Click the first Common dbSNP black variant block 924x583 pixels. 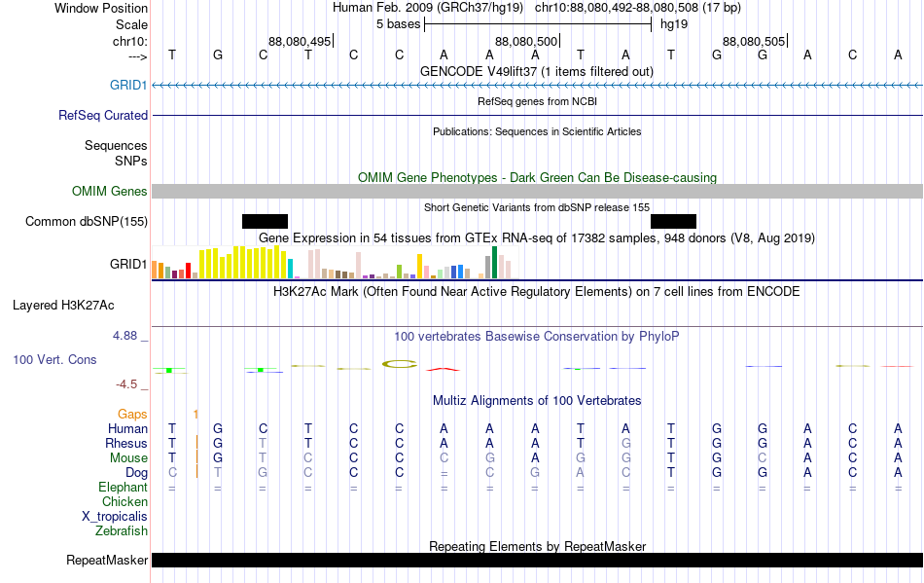[x=265, y=222]
